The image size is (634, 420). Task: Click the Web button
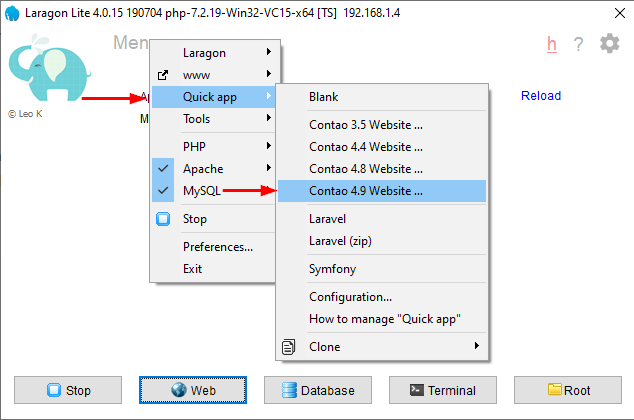pos(193,390)
